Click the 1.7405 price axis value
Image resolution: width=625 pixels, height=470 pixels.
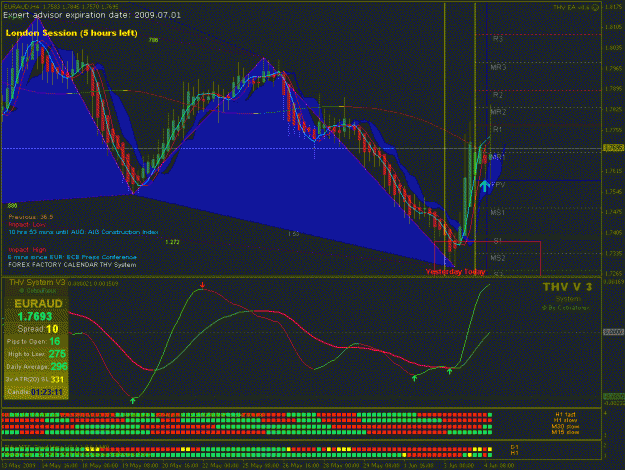tap(613, 232)
